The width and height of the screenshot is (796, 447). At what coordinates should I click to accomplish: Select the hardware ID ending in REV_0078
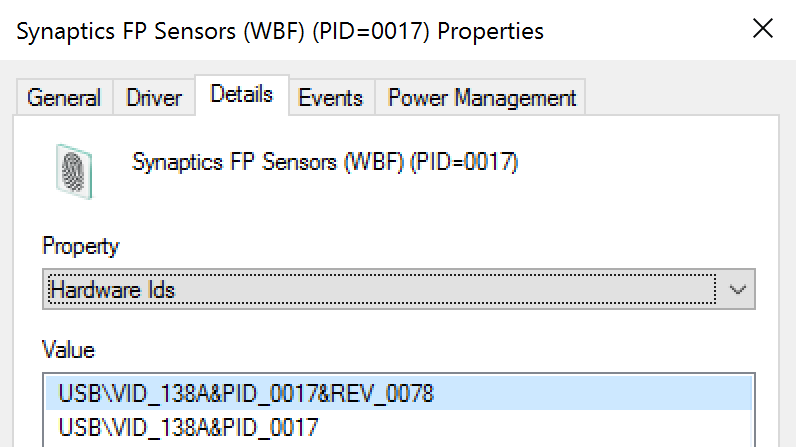pos(246,393)
